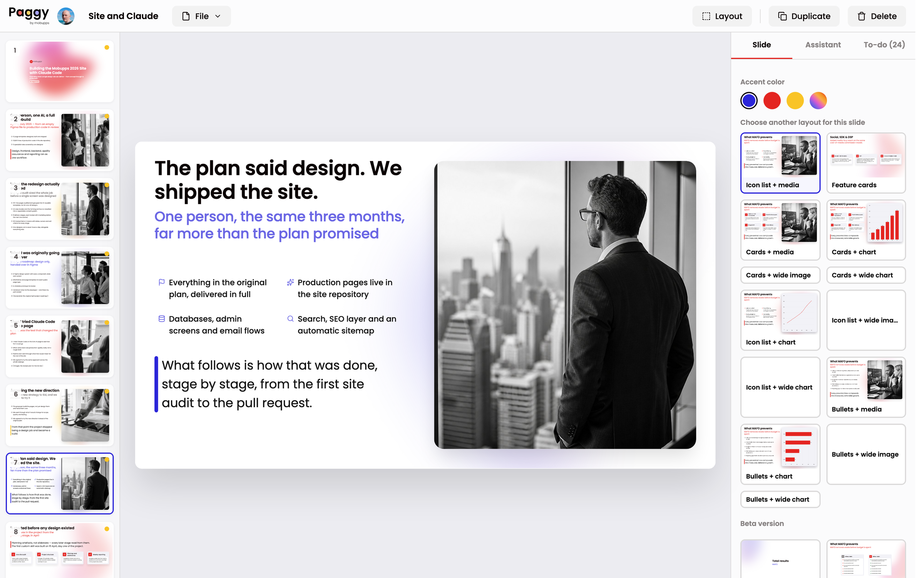Choose the Feature cards layout

866,163
